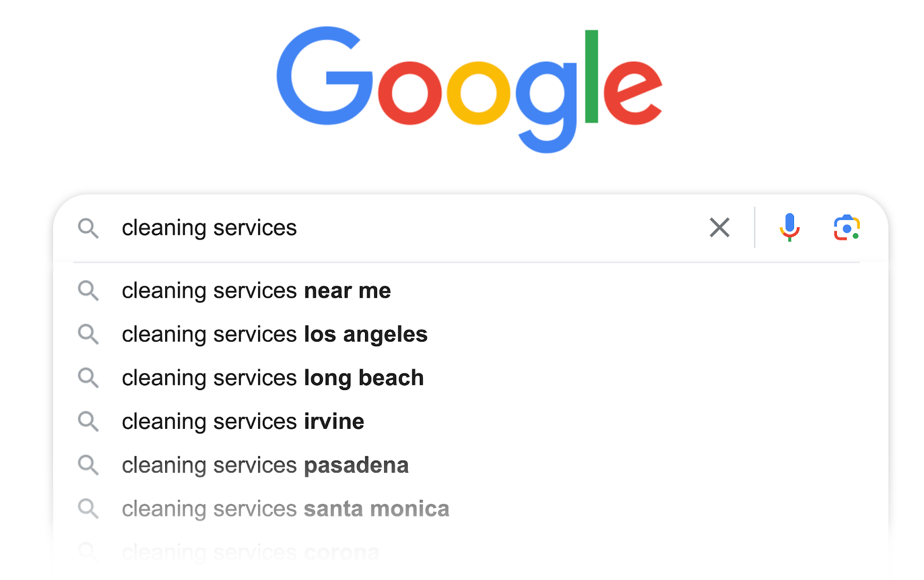Select the 'cleaning services near me' suggestion
Viewport: 924px width, 580px height.
coord(256,291)
